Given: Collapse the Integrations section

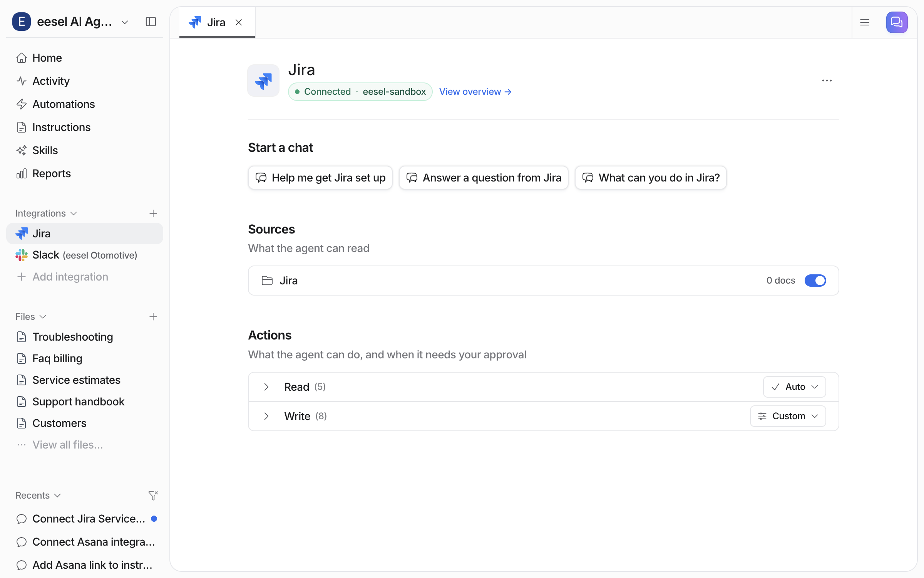Looking at the screenshot, I should click(46, 213).
